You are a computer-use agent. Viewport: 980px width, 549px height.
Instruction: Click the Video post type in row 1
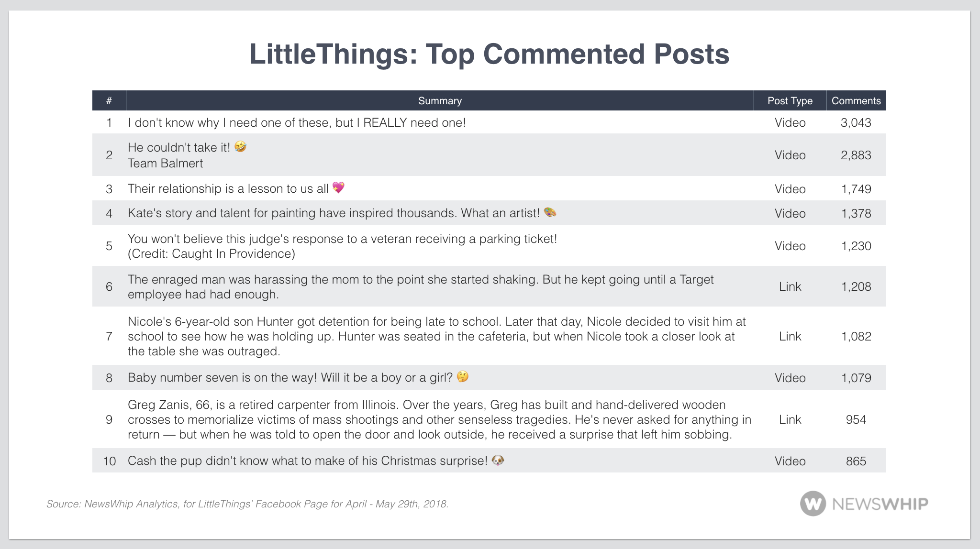click(x=790, y=123)
